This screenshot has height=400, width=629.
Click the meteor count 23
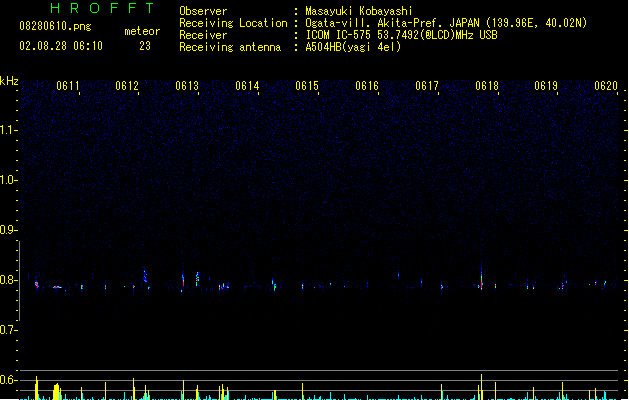[145, 46]
